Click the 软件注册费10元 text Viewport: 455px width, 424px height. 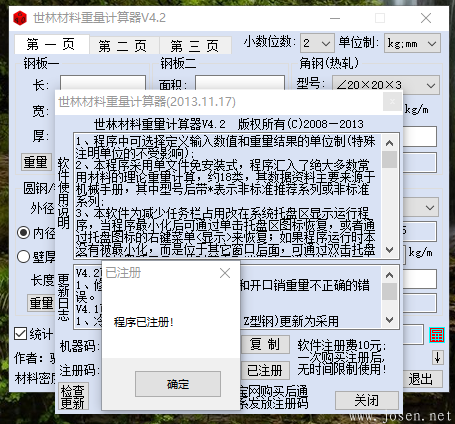342,345
